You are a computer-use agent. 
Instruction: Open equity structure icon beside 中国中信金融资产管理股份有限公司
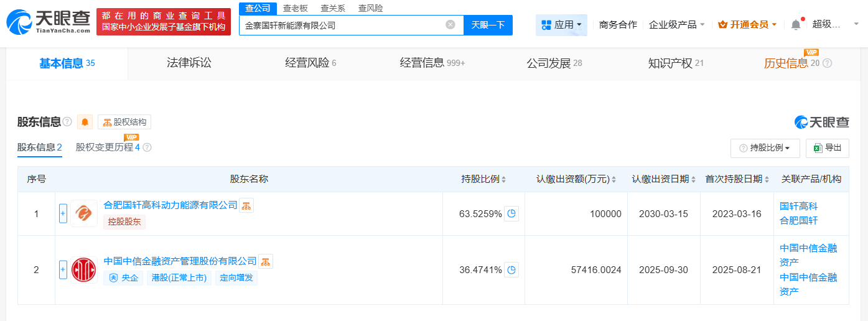pos(266,261)
